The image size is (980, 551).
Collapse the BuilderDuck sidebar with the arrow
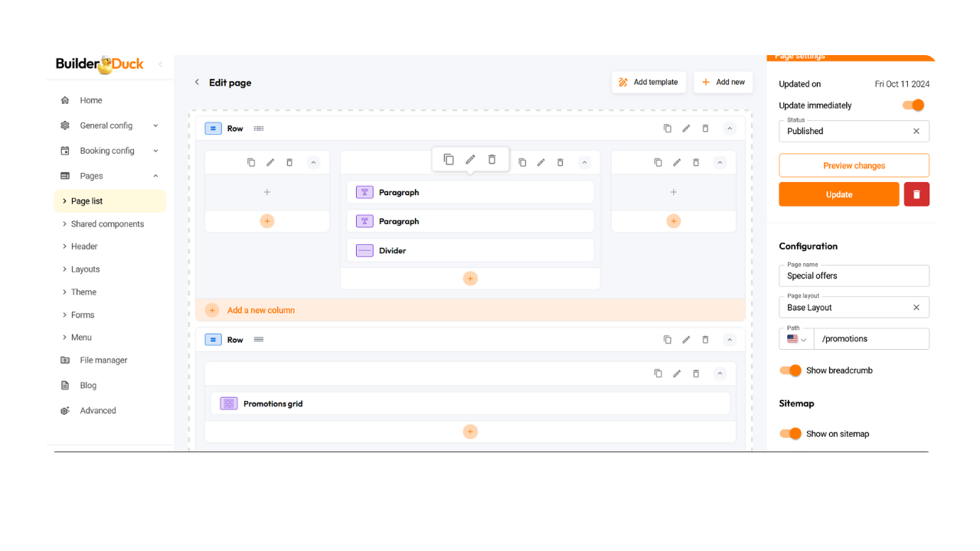pos(160,64)
